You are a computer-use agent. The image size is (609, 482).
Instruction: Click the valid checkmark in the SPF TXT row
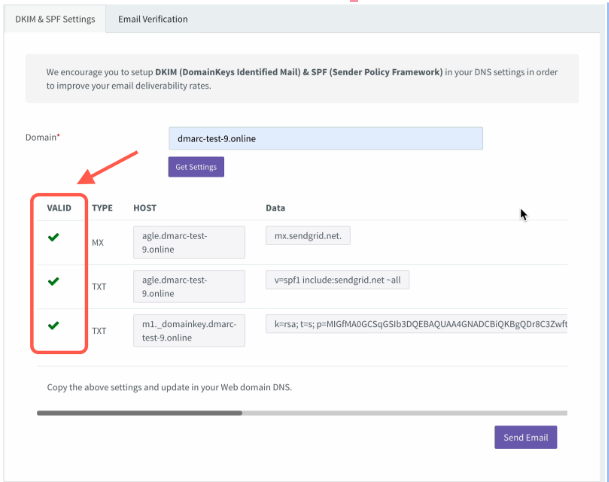point(54,281)
